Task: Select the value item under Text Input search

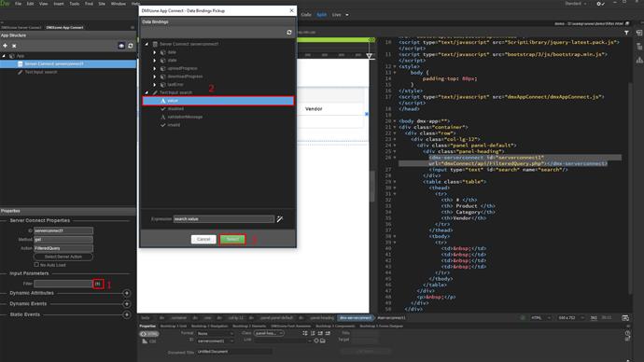Action: tap(218, 101)
